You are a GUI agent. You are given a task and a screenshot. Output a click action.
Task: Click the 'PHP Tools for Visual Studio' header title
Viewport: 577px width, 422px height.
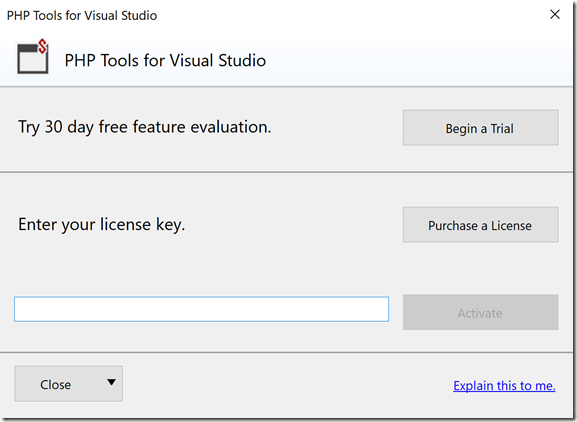tap(165, 60)
